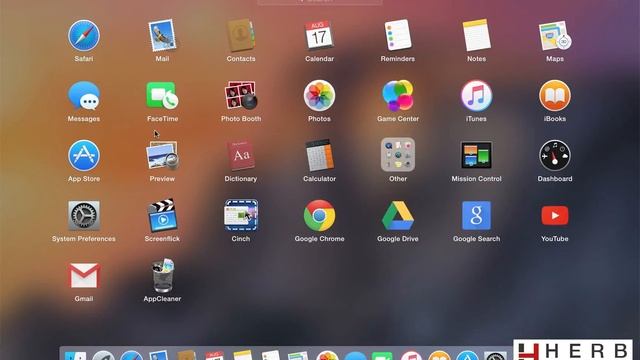Viewport: 640px width, 360px height.
Task: Launch Google Chrome
Action: click(x=319, y=216)
